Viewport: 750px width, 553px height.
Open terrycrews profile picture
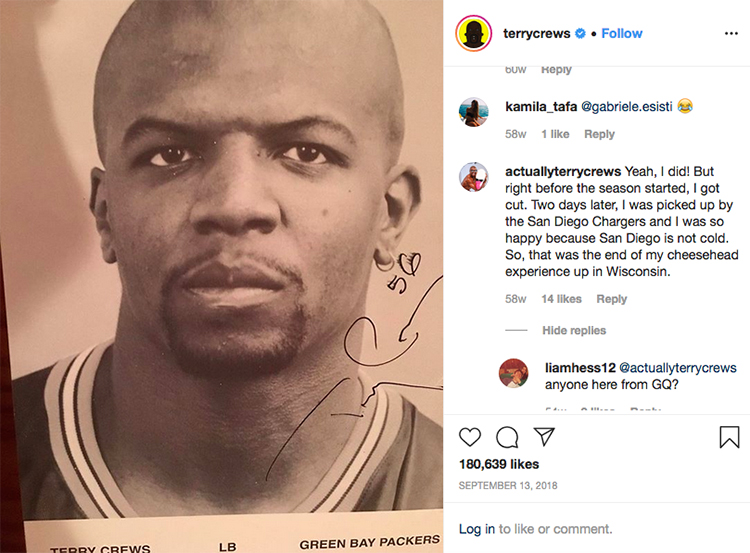(x=474, y=33)
